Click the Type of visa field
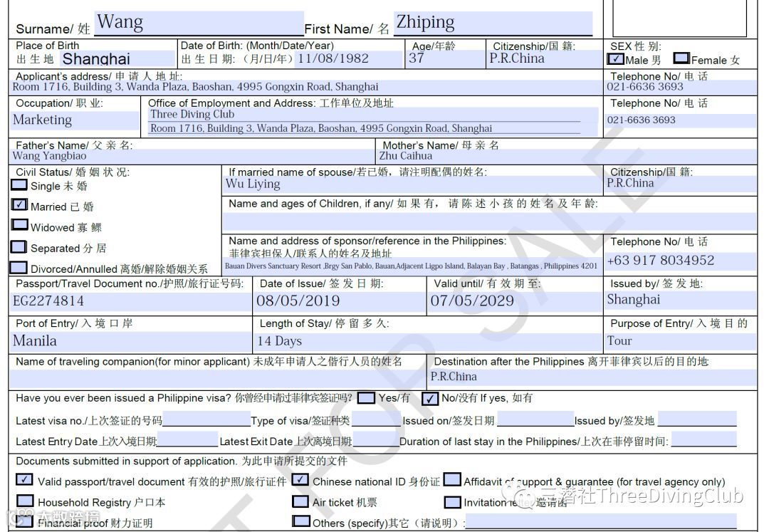The image size is (769, 532). [376, 419]
